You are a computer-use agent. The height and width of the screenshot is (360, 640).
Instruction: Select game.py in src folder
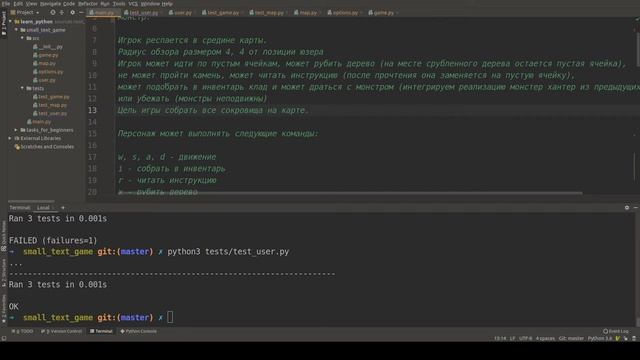tap(45, 55)
